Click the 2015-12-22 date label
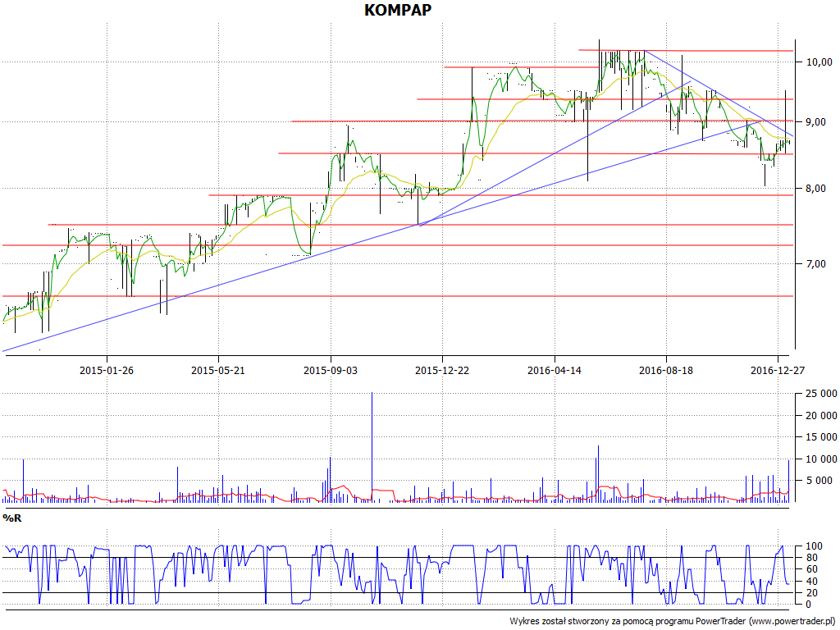This screenshot has width=840, height=630. tap(442, 370)
